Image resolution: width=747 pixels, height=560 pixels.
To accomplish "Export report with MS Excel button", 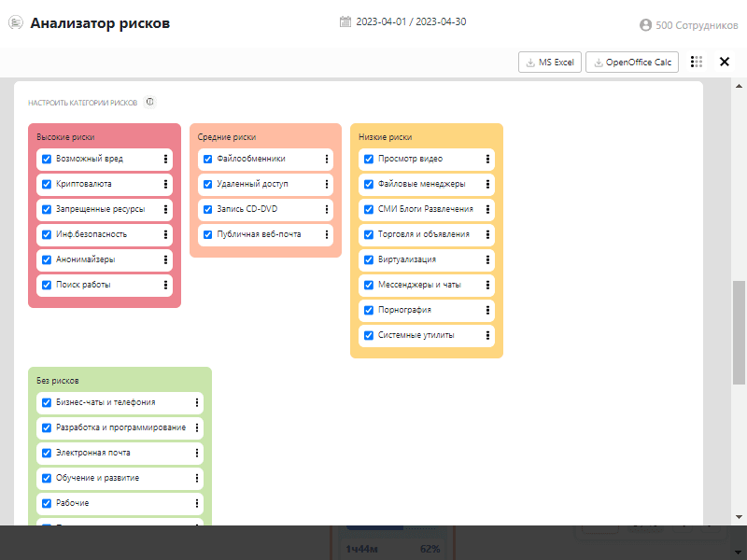I will coord(550,62).
